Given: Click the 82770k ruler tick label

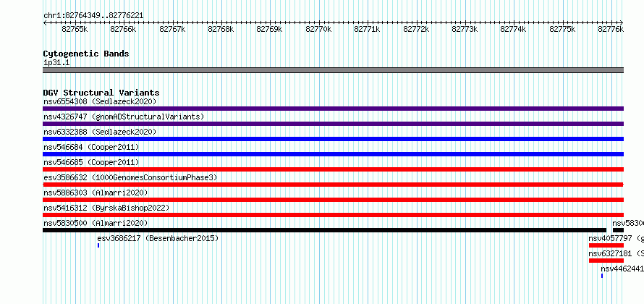Looking at the screenshot, I should (x=318, y=29).
